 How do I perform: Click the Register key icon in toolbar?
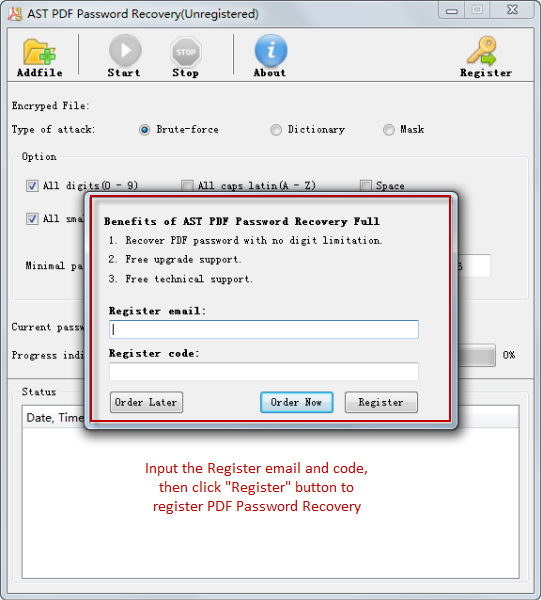coord(482,51)
